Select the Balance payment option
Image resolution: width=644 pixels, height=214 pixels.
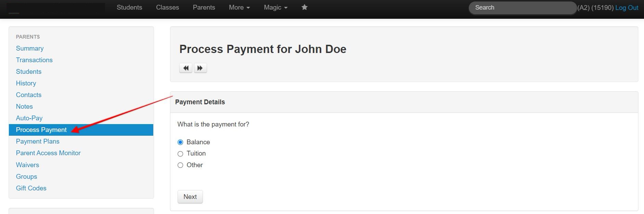tap(180, 142)
